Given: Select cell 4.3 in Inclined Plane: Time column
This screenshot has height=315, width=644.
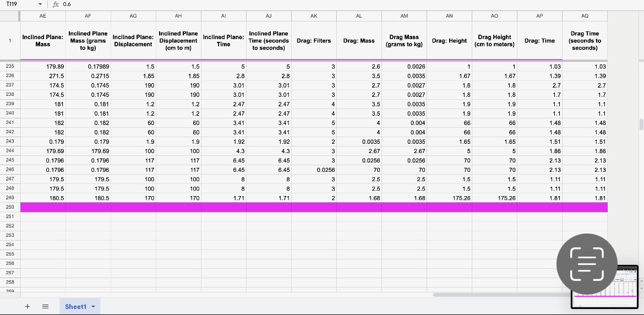Looking at the screenshot, I should (223, 151).
